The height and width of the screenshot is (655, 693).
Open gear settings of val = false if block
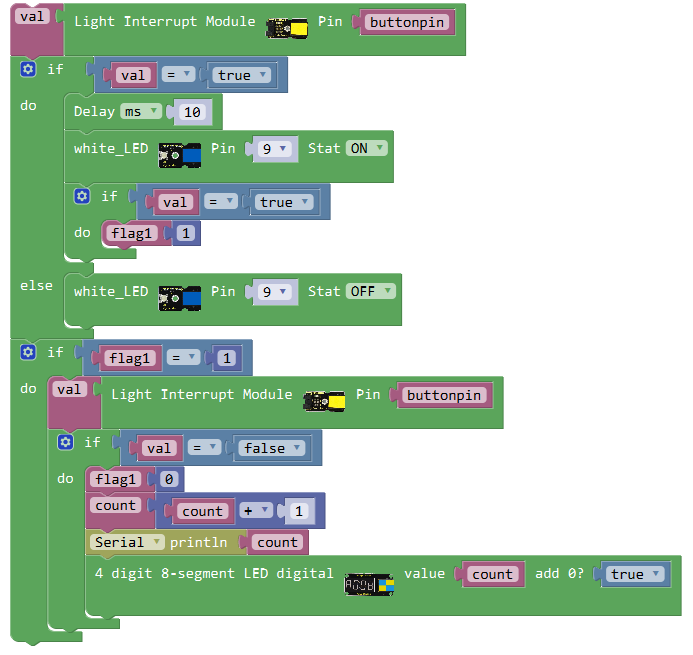coord(65,442)
